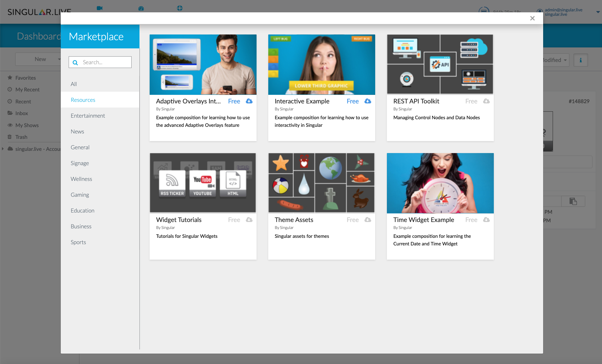Open Trash in Dashboard sidebar

(x=21, y=137)
